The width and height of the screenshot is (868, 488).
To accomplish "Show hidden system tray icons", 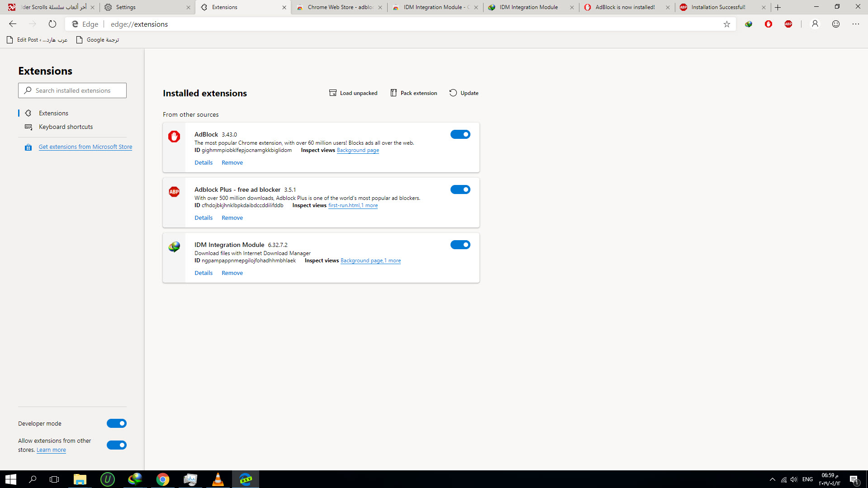I will click(x=772, y=479).
